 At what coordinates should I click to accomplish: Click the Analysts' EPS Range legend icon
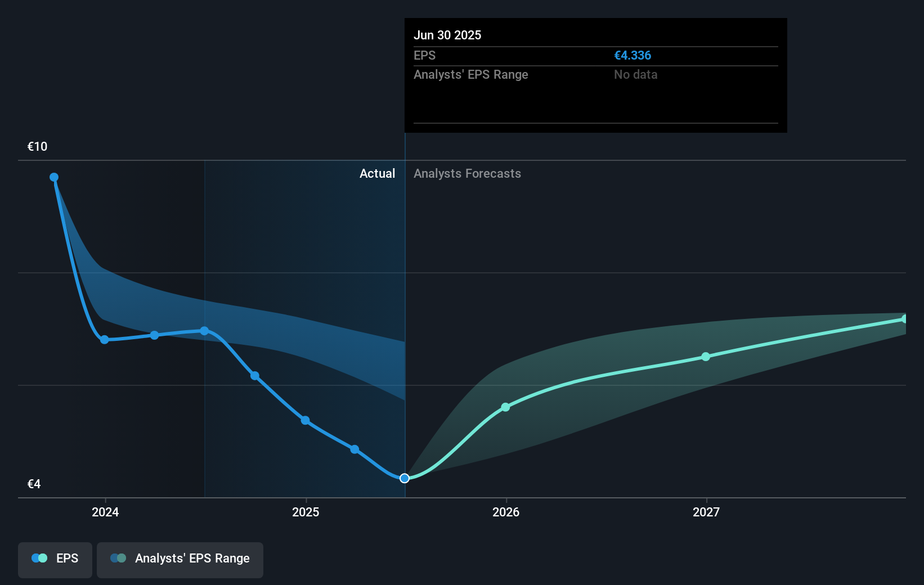tap(118, 558)
